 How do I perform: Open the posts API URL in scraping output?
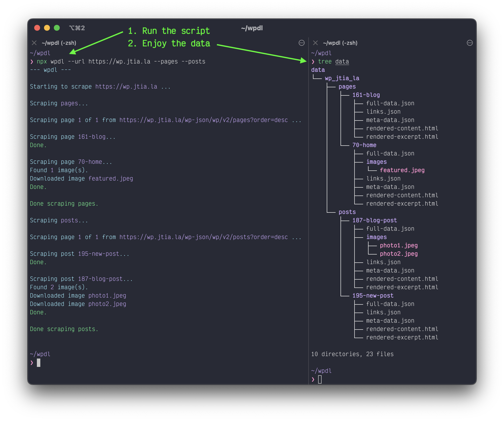pyautogui.click(x=204, y=237)
